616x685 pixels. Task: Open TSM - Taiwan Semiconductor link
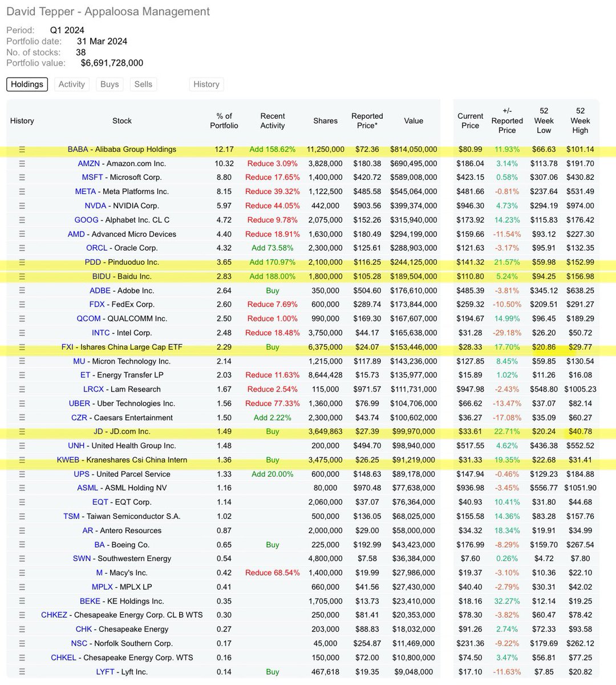coord(122,517)
